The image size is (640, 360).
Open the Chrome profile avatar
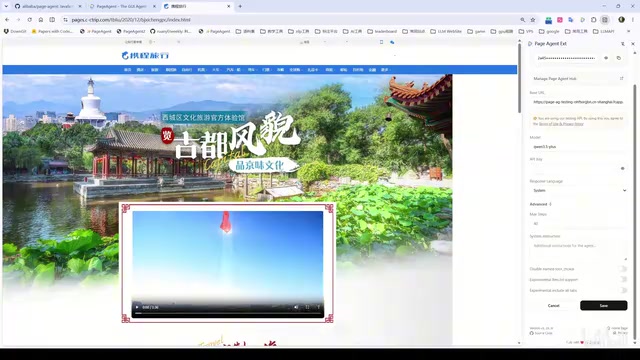621,20
